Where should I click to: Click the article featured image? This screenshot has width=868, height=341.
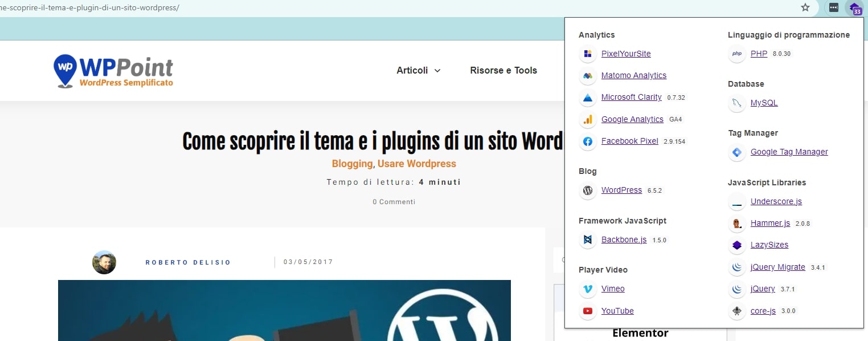point(284,310)
